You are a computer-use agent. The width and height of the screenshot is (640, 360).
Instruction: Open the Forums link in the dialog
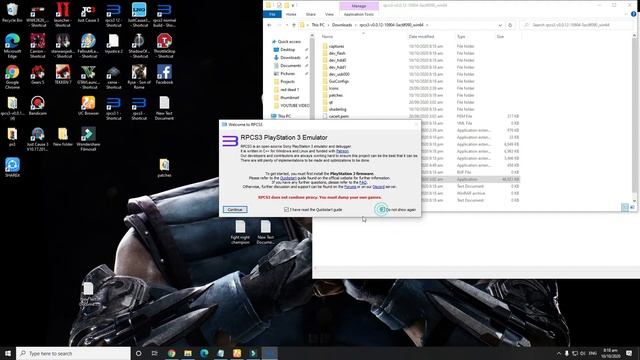[350, 187]
